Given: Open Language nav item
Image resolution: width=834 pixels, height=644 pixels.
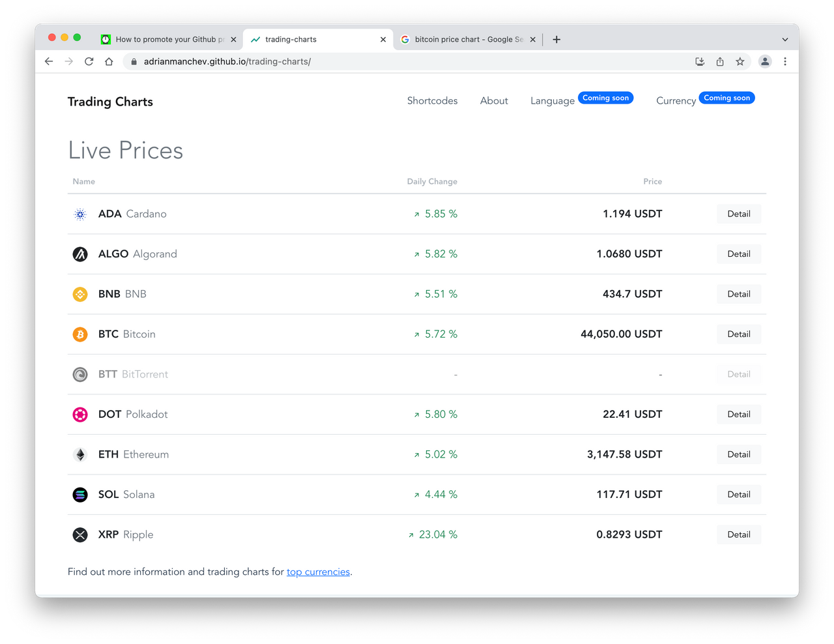Looking at the screenshot, I should 553,100.
